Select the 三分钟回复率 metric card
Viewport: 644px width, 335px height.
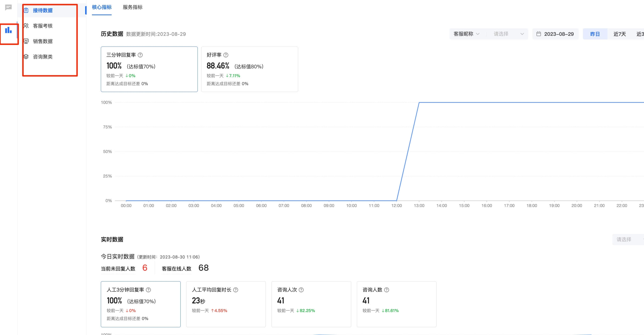(149, 69)
